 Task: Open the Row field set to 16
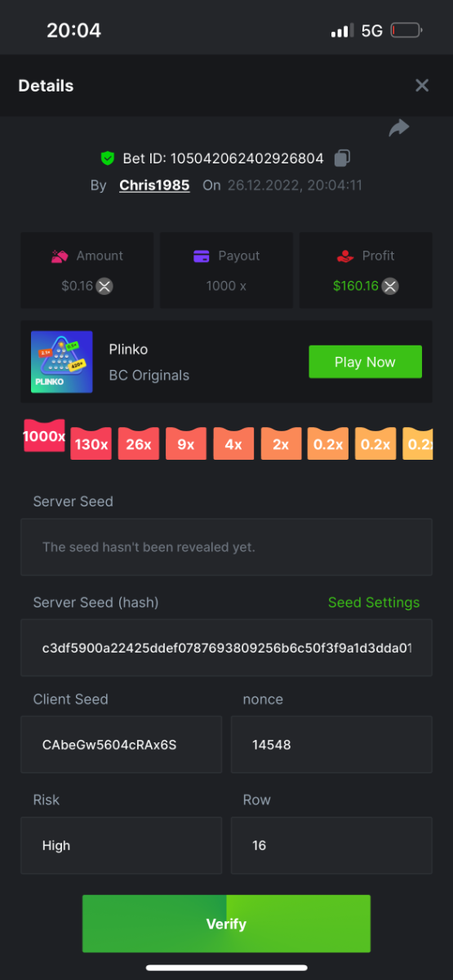pos(331,845)
